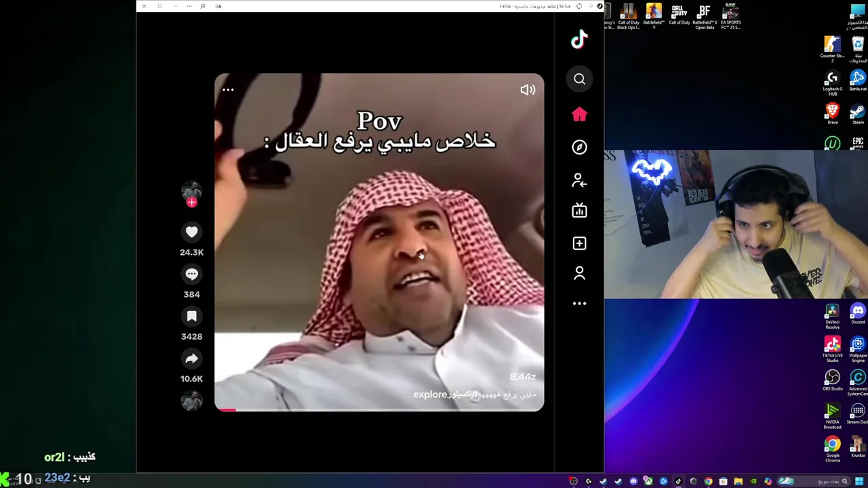Launch OBS Studio desktop shortcut
868x488 pixels.
[832, 381]
